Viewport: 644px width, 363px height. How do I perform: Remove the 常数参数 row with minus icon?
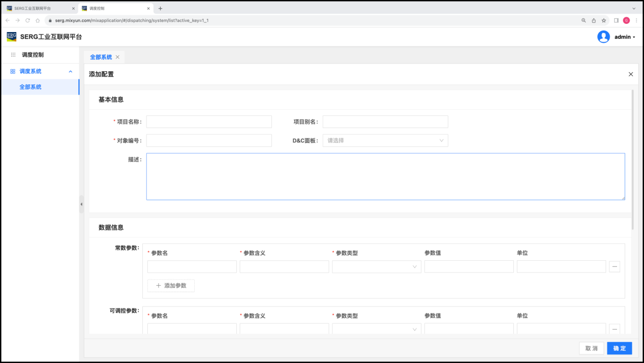(614, 267)
